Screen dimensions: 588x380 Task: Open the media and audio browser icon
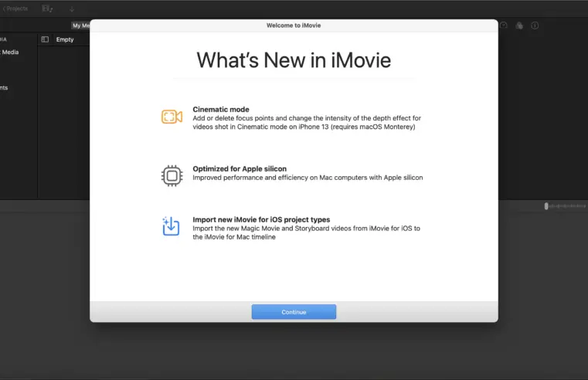point(47,8)
